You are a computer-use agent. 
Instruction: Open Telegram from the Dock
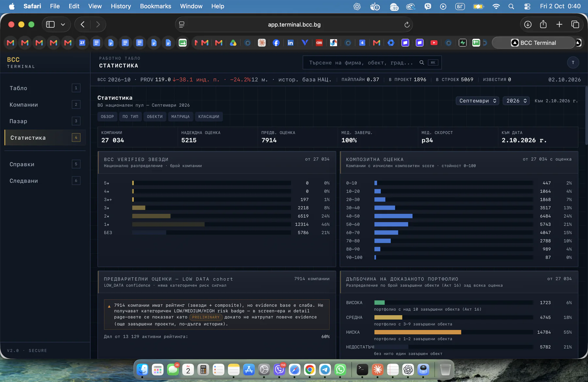325,370
